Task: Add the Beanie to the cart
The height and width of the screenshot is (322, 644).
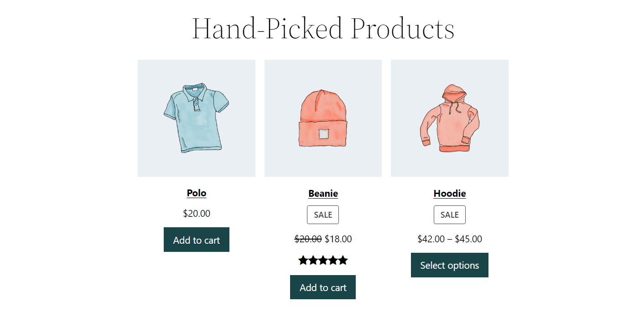Action: (322, 287)
